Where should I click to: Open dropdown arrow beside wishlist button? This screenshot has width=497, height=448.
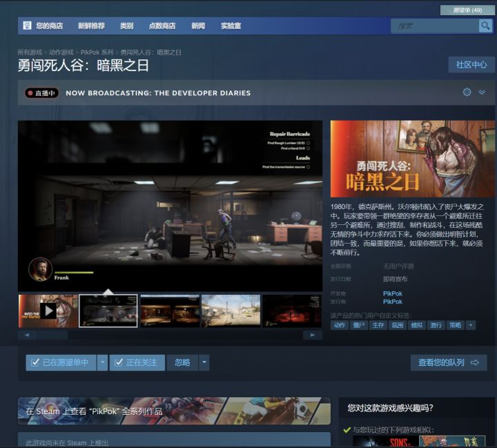(102, 362)
